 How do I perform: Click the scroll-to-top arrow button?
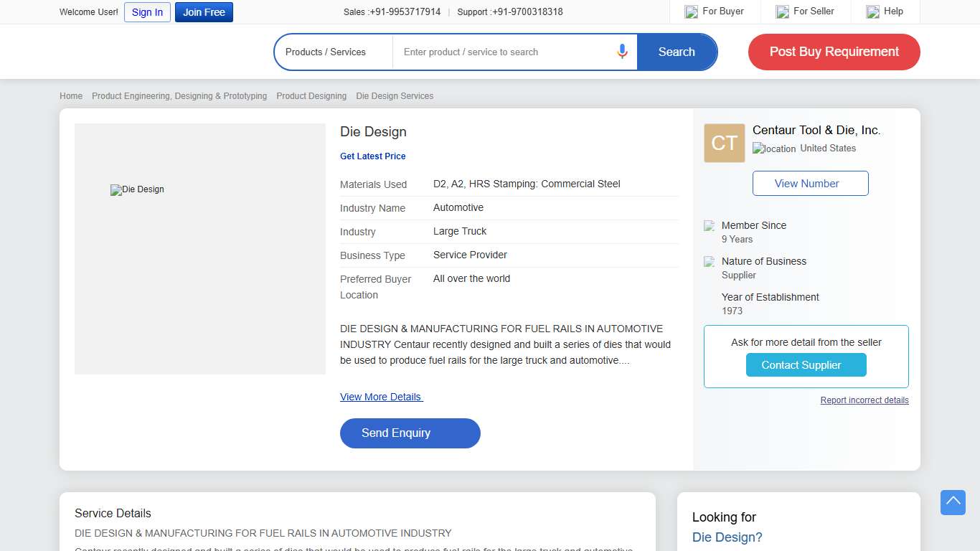point(953,502)
